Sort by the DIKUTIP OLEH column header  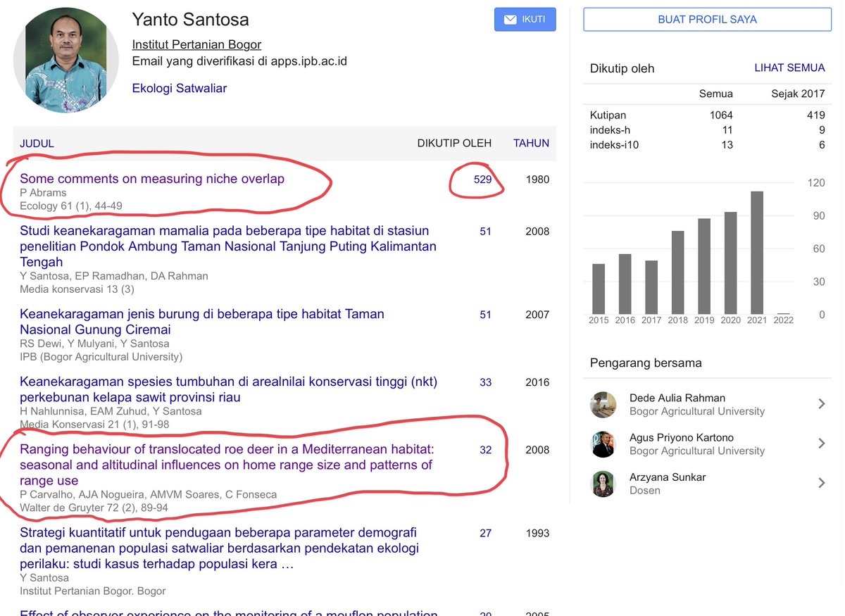(454, 143)
